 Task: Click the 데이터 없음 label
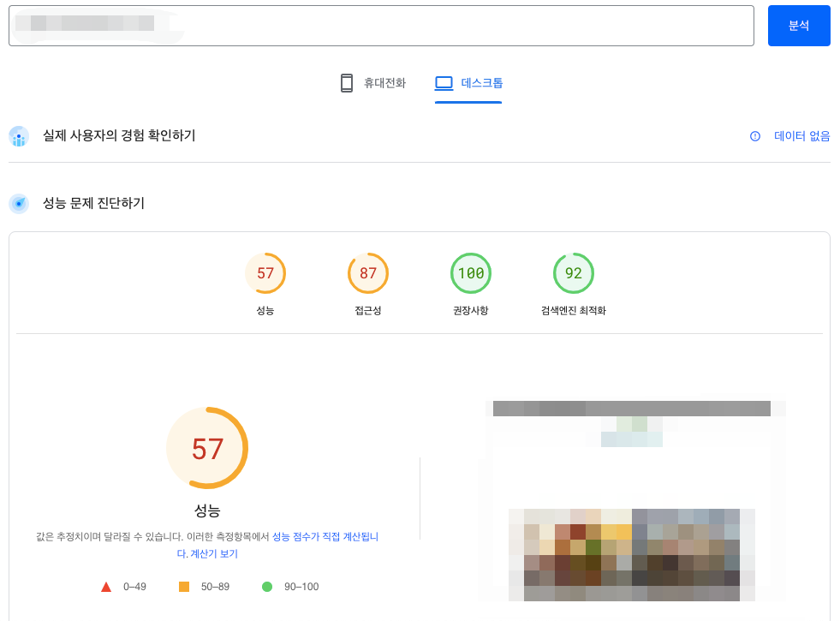point(801,136)
